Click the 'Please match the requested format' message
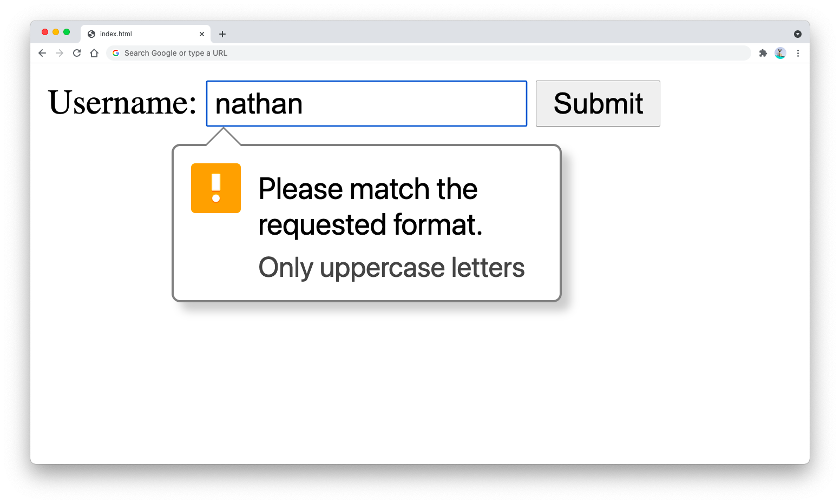840x504 pixels. click(370, 207)
